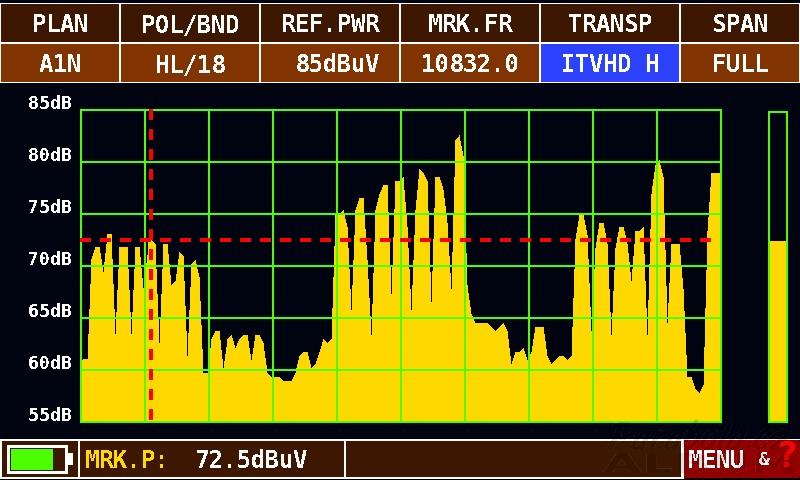Adjust the 85dBuV reference power value
The image size is (800, 480).
[x=330, y=63]
